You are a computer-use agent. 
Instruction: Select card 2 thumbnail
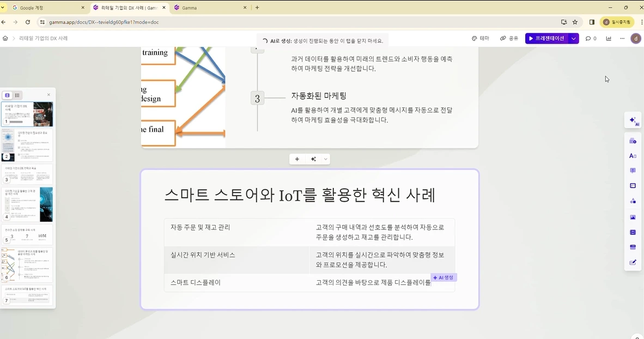(x=27, y=145)
